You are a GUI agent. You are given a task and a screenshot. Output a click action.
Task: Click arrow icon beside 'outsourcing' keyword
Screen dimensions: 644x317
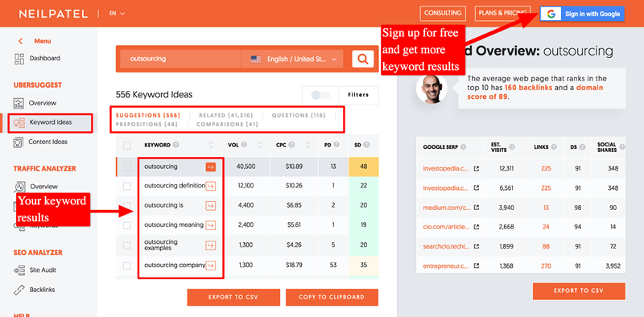(x=211, y=167)
